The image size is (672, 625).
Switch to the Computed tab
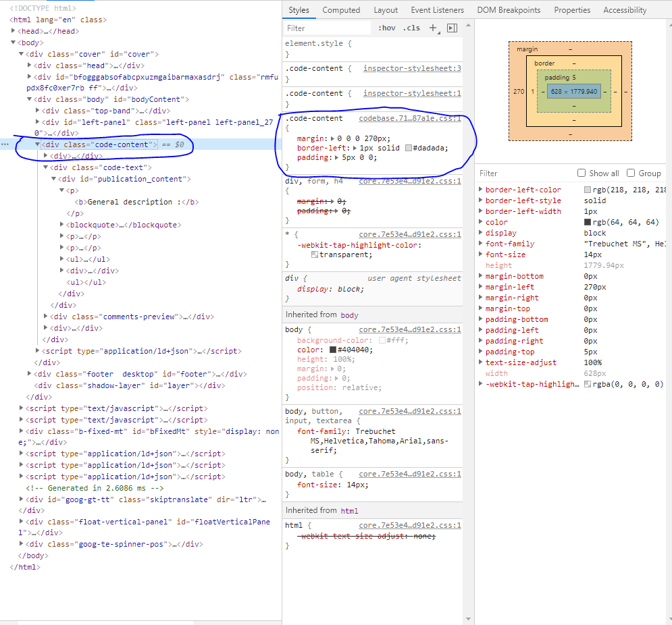coord(341,9)
